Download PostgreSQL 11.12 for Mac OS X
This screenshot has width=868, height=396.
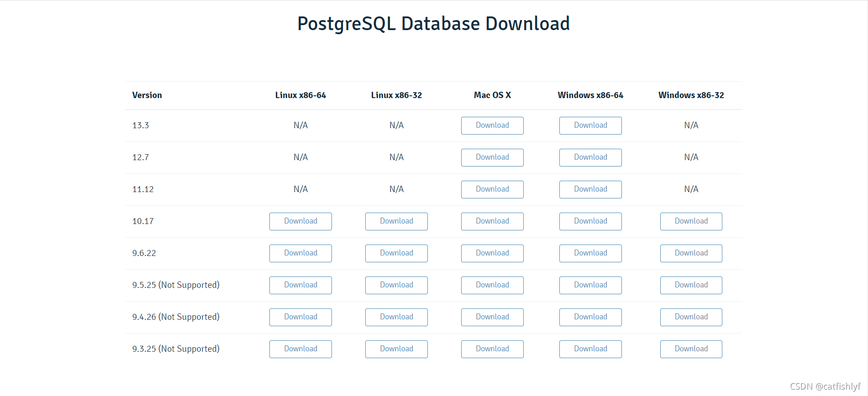coord(492,189)
